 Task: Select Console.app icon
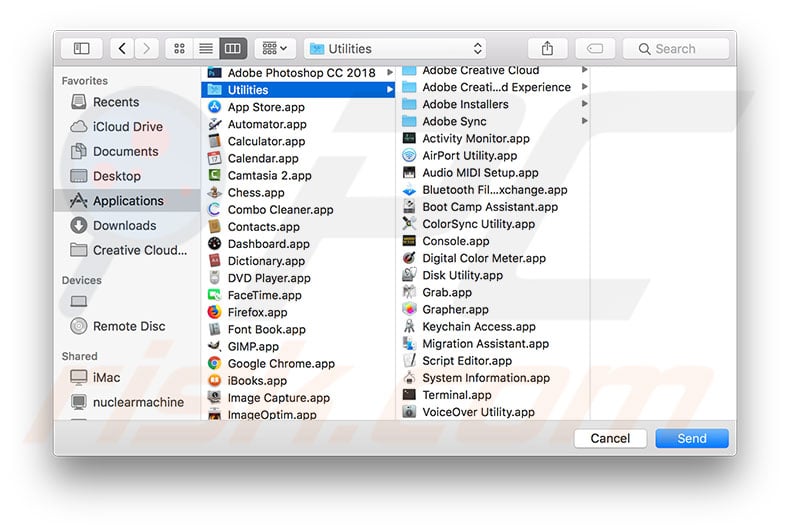point(409,241)
